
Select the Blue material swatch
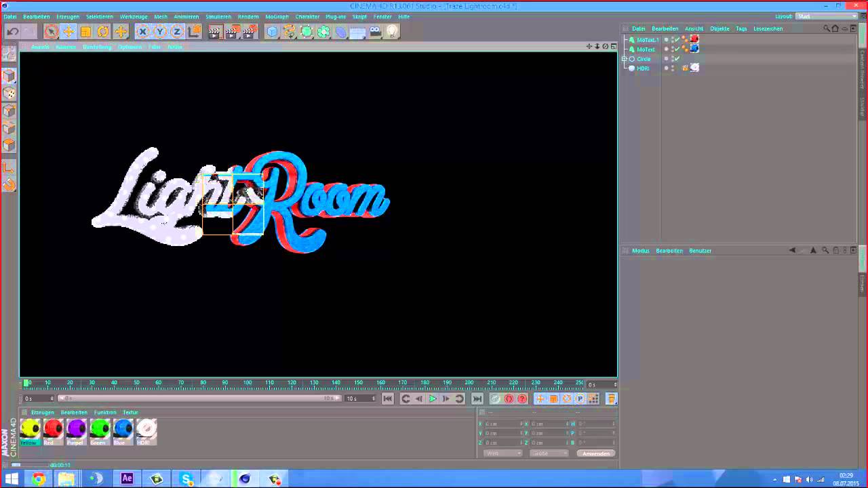[123, 431]
